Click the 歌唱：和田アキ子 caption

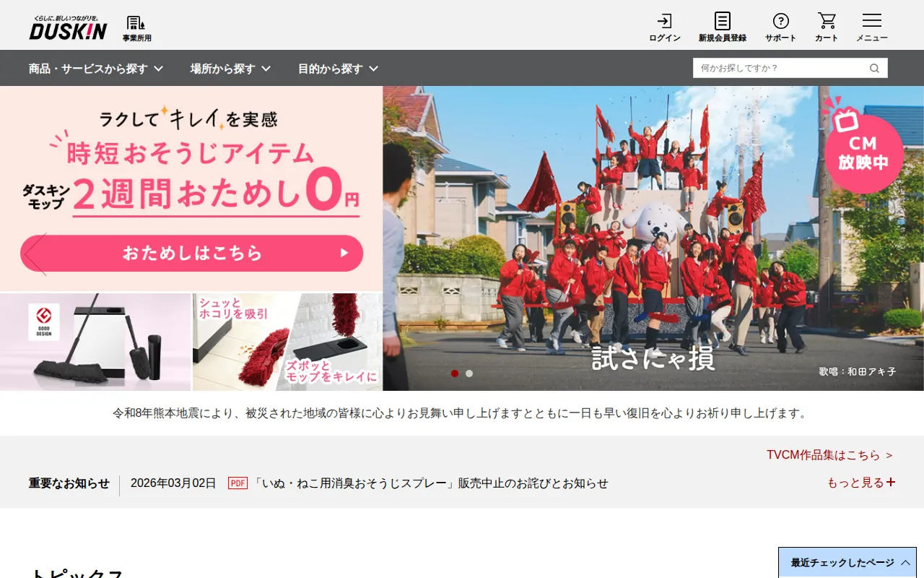coord(858,371)
